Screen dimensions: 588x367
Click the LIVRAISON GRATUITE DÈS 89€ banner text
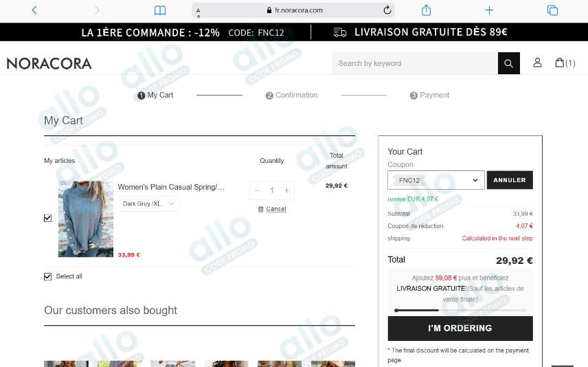click(431, 32)
